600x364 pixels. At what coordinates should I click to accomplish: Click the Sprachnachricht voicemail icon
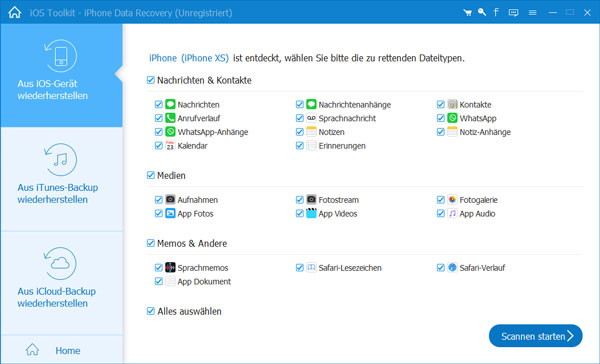coord(311,118)
